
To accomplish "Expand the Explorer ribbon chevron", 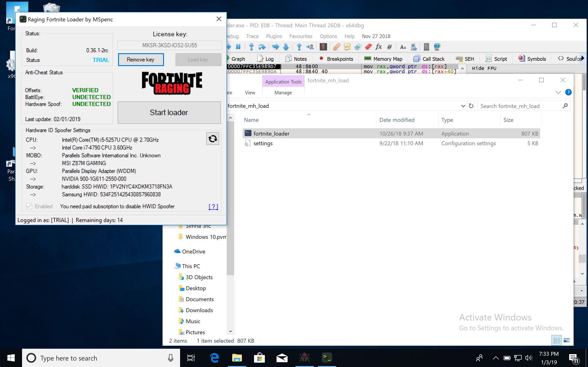I will pyautogui.click(x=558, y=92).
